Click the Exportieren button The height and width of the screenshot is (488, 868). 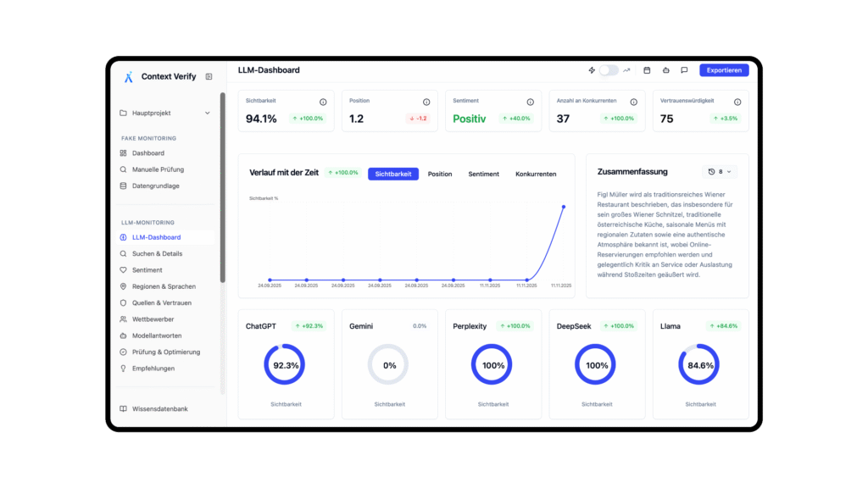(723, 70)
